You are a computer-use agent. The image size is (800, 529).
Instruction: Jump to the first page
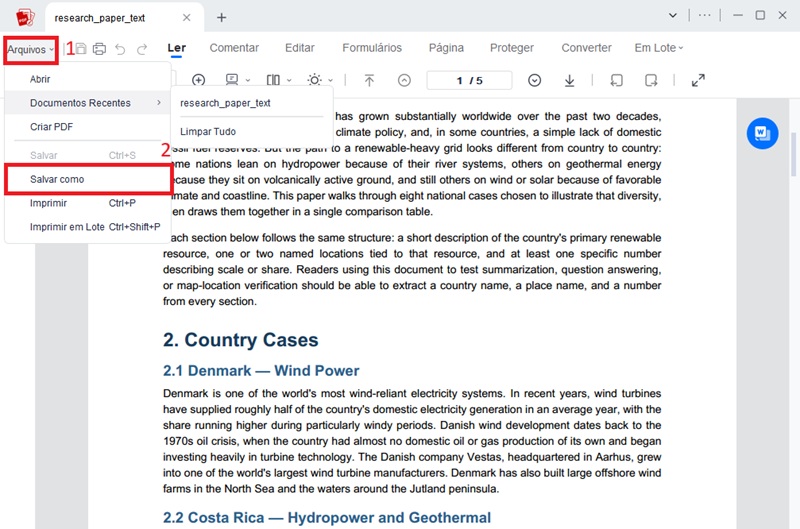coord(369,80)
